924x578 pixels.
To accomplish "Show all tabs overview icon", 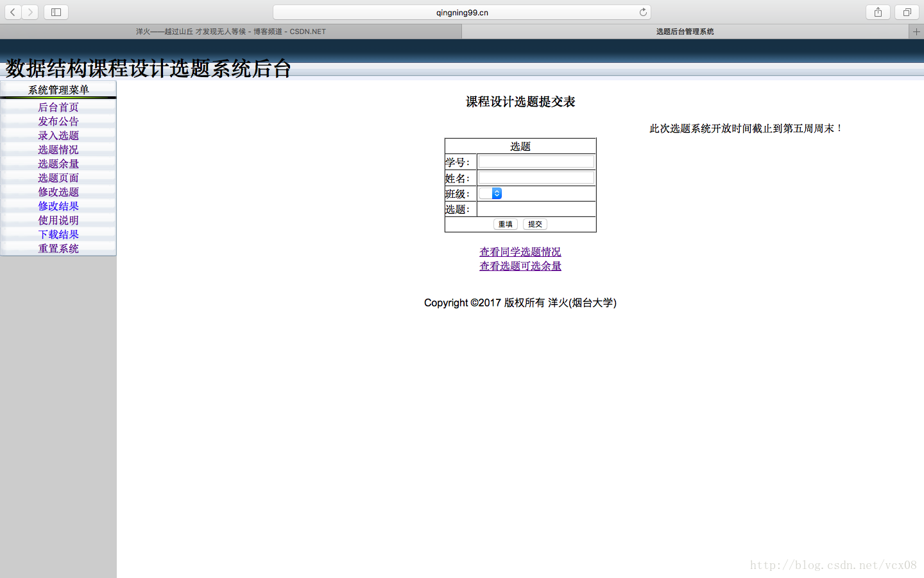I will [x=905, y=12].
